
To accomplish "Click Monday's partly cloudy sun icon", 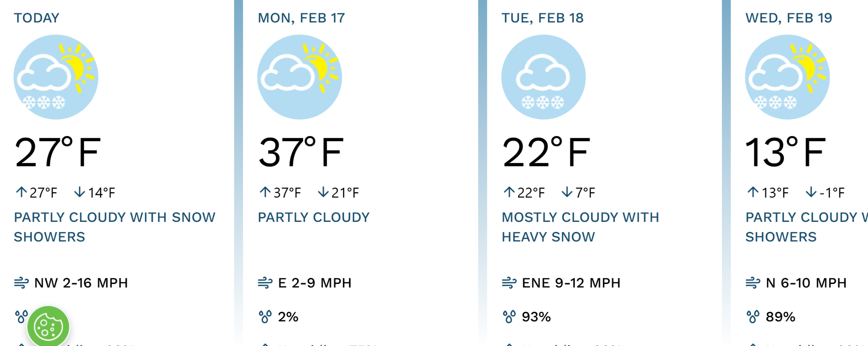I will click(300, 77).
